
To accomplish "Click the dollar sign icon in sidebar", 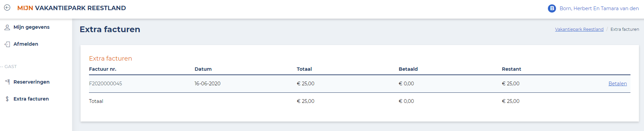I will point(7,99).
